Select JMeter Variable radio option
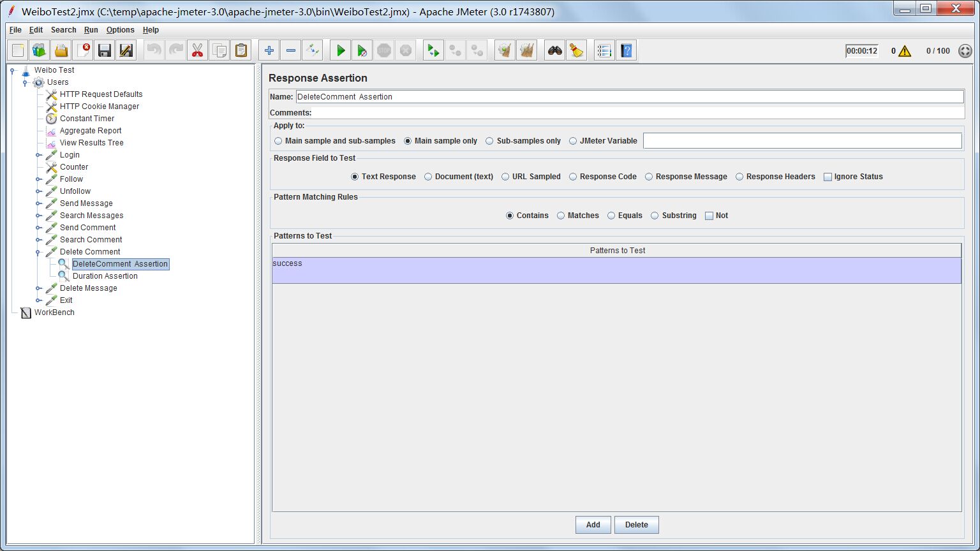The width and height of the screenshot is (980, 551). click(x=603, y=141)
